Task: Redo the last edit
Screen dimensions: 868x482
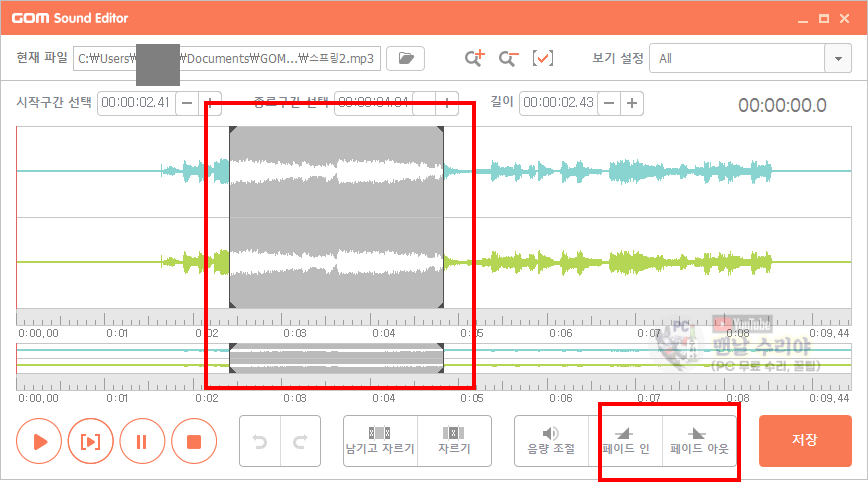Action: coord(301,441)
